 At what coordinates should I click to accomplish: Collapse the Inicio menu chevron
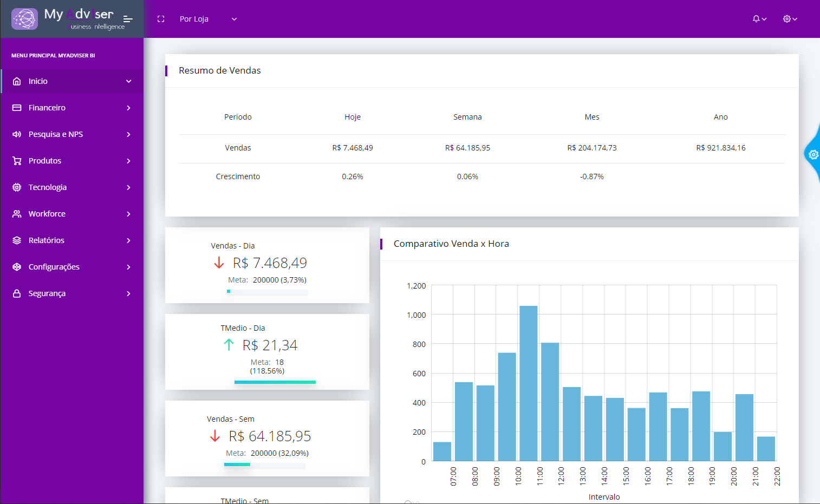pyautogui.click(x=129, y=81)
